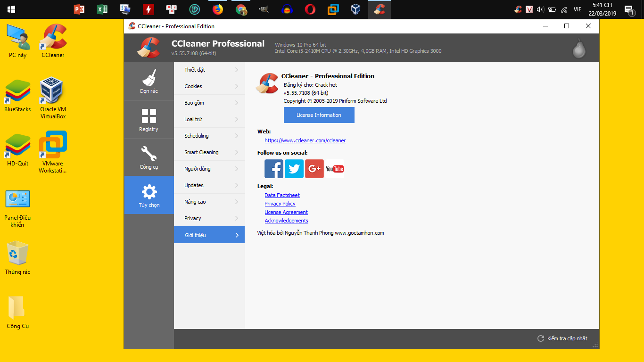
Task: Expand the Bao gồm chevron
Action: (237, 103)
